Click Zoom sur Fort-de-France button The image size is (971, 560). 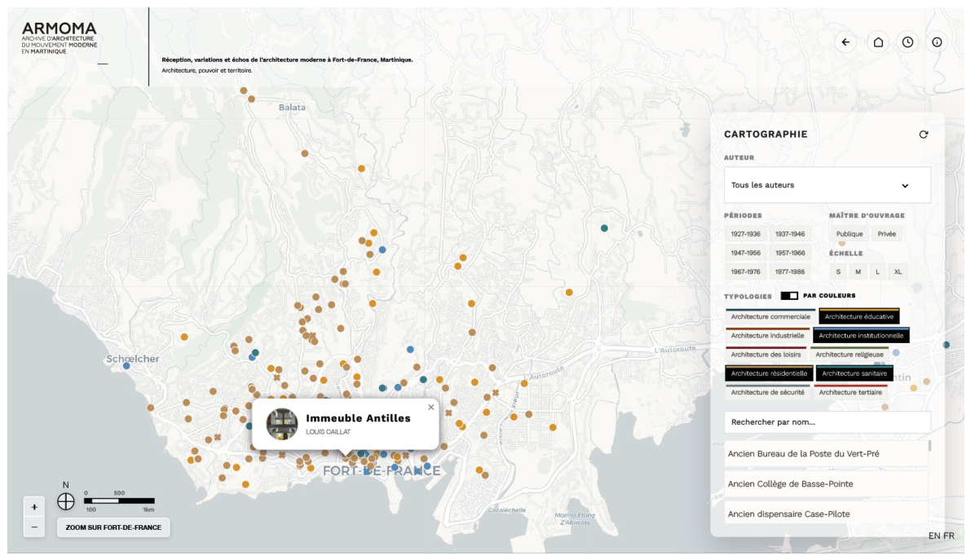tap(113, 527)
